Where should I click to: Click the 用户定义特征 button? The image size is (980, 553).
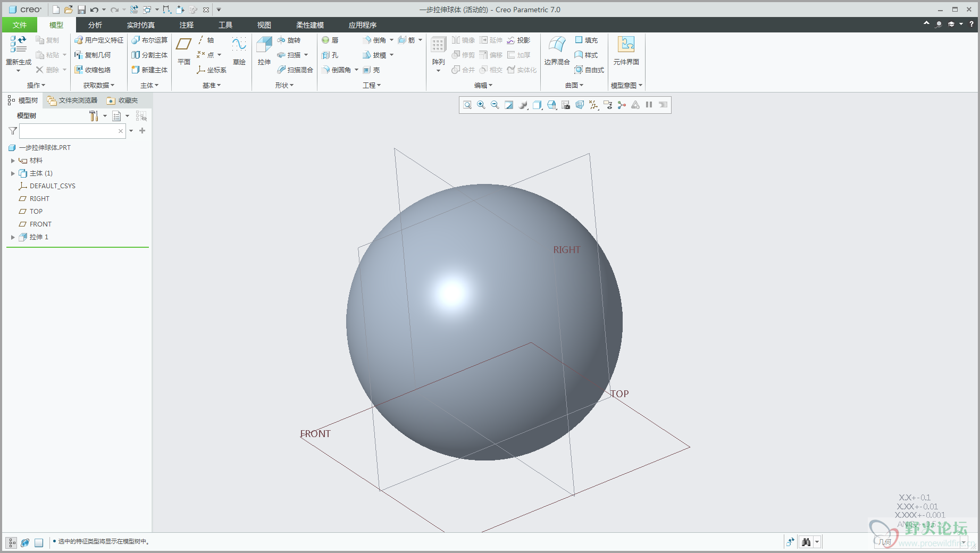pos(99,40)
